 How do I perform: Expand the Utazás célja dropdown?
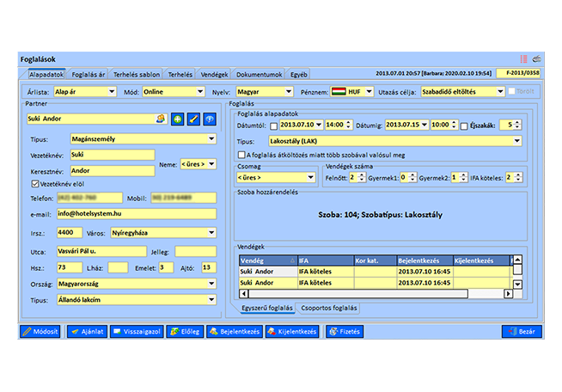[500, 90]
